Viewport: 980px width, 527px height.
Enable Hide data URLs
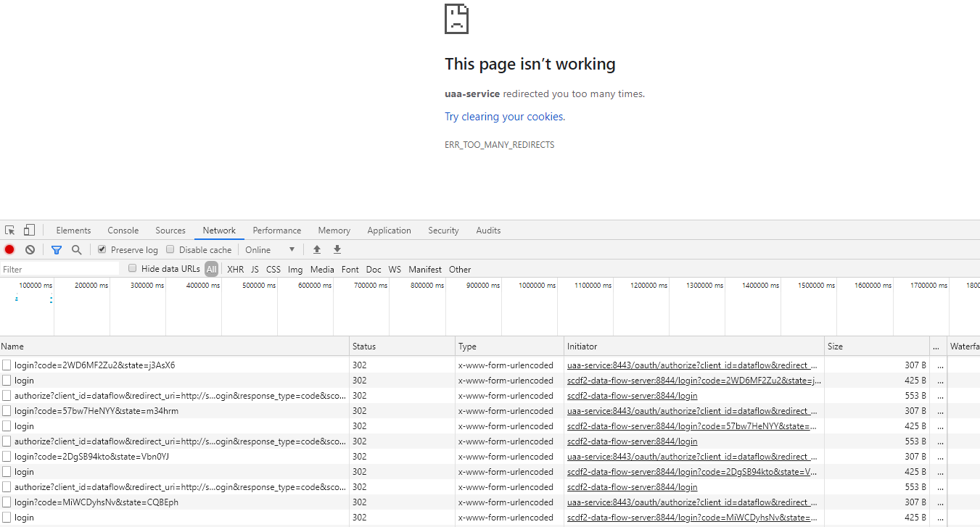tap(132, 268)
